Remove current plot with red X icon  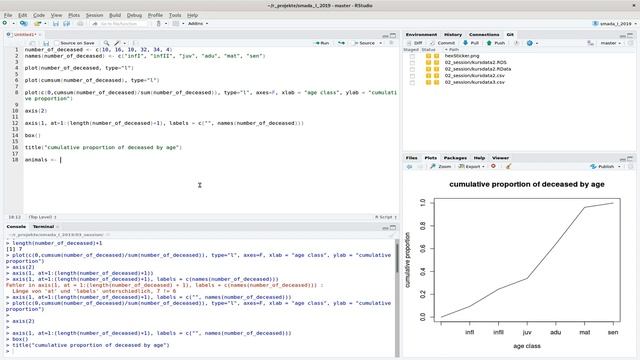[493, 166]
